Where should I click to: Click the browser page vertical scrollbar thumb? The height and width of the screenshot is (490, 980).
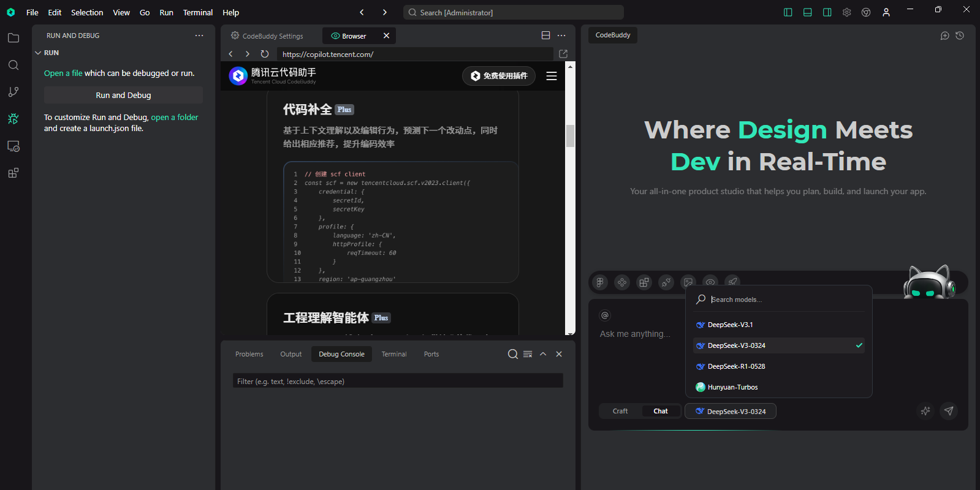[x=570, y=136]
